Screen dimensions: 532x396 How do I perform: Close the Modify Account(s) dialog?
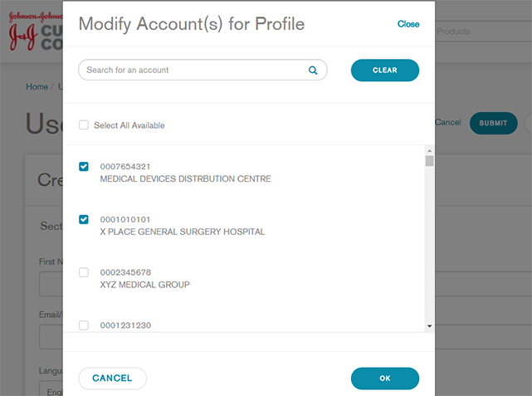[x=408, y=24]
